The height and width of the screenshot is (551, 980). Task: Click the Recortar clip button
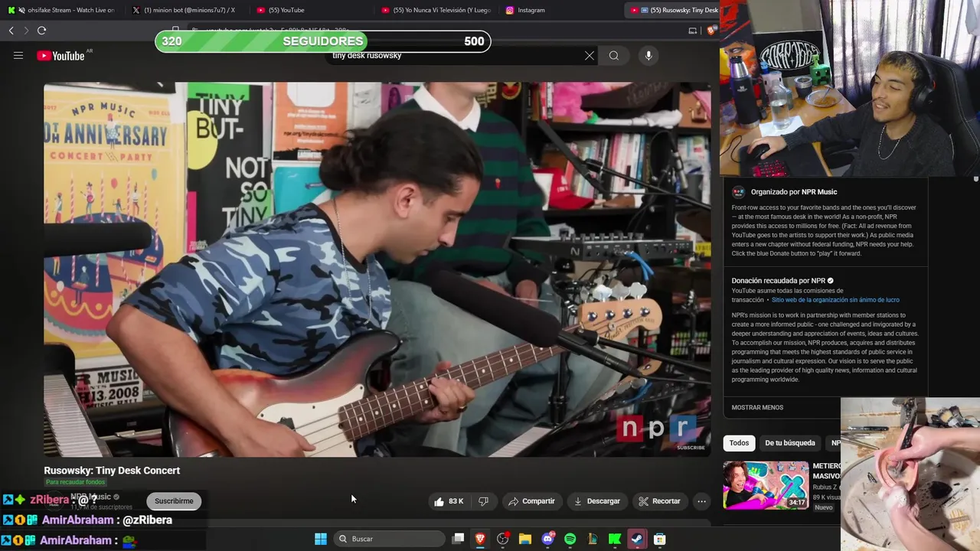coord(659,501)
